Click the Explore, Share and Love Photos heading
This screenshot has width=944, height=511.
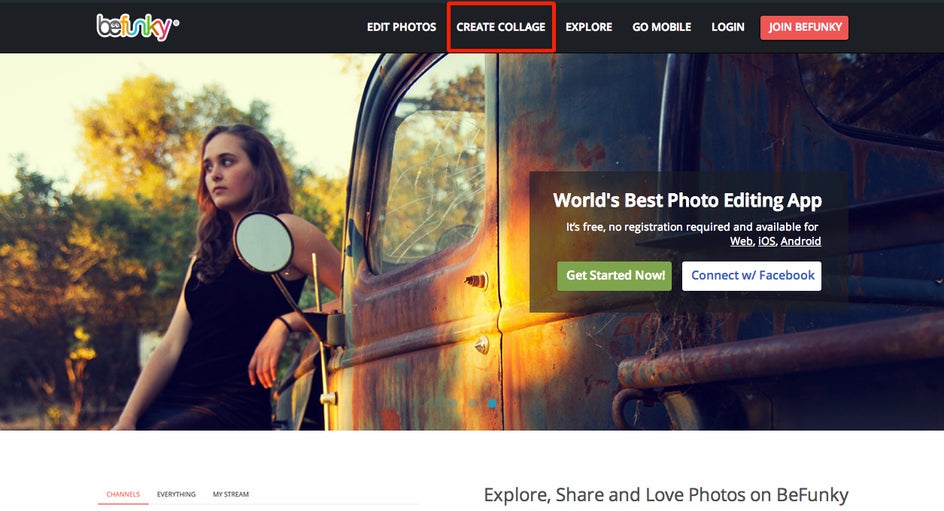666,495
